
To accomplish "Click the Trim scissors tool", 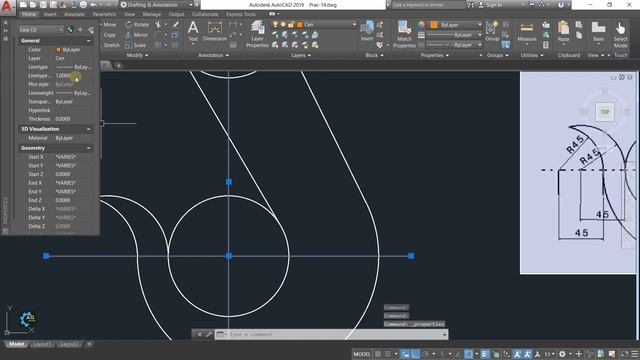I will 158,24.
